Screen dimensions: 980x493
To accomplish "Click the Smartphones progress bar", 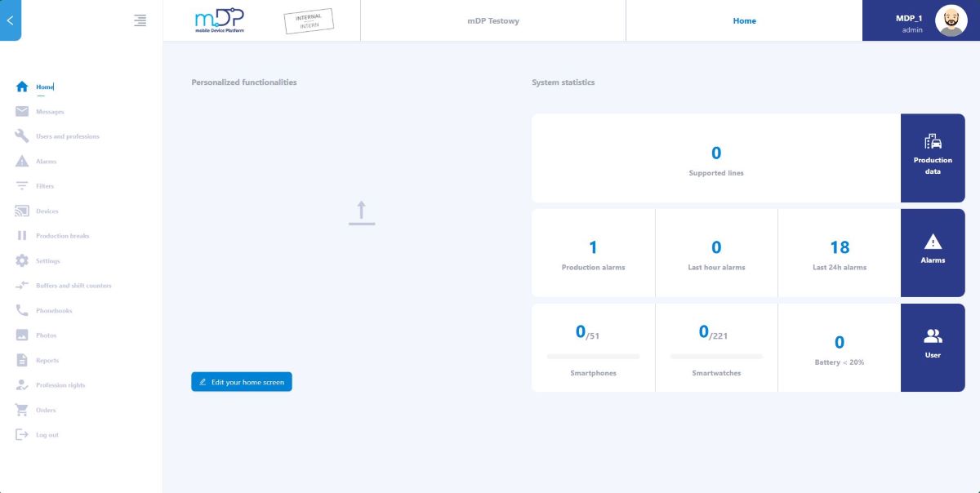I will click(593, 357).
